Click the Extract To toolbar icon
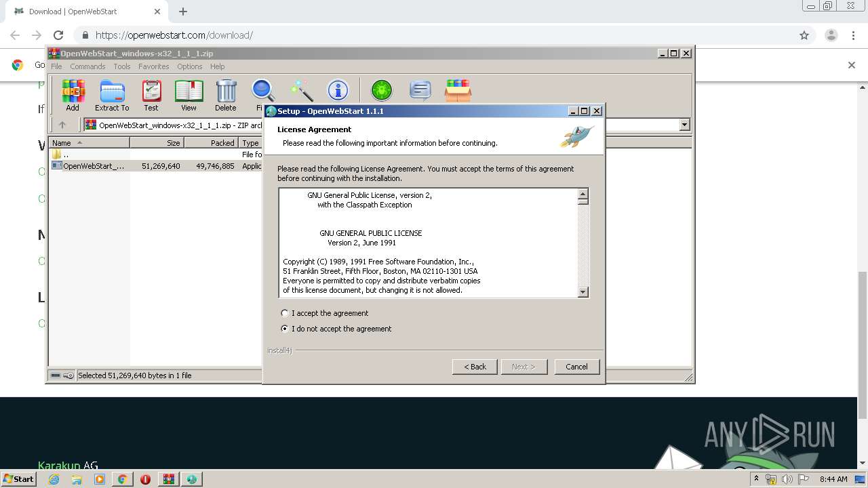This screenshot has width=868, height=488. click(112, 96)
